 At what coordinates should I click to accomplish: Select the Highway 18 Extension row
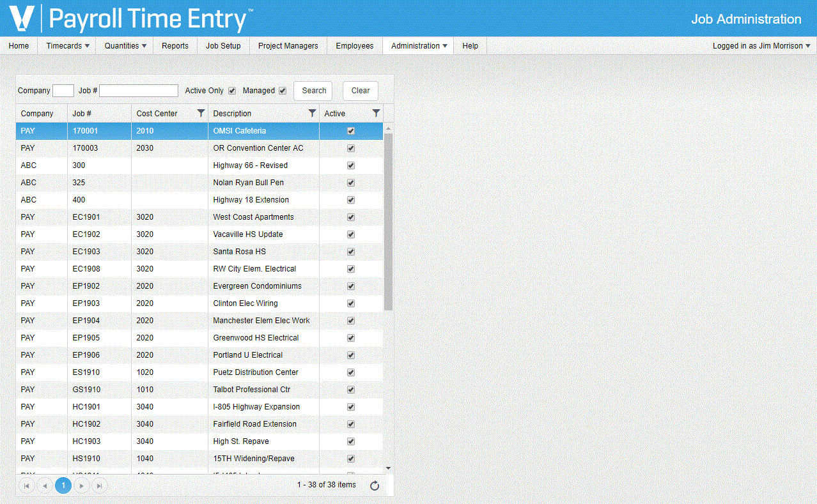(199, 200)
